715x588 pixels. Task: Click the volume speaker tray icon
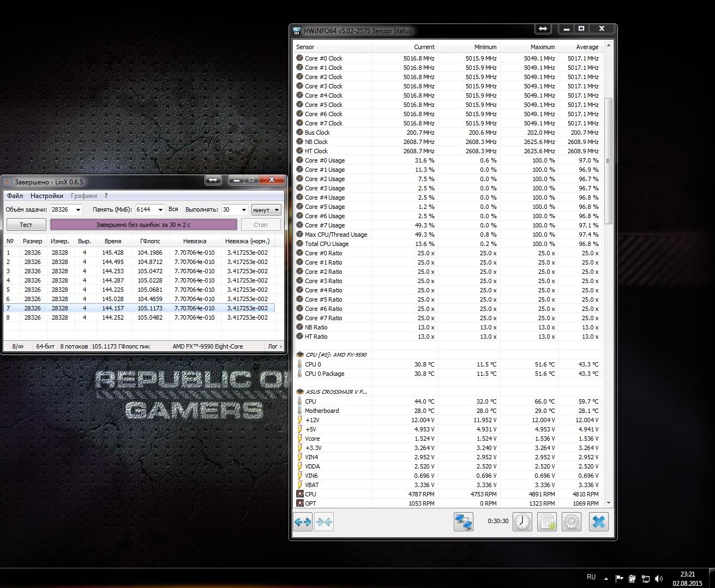[x=659, y=579]
